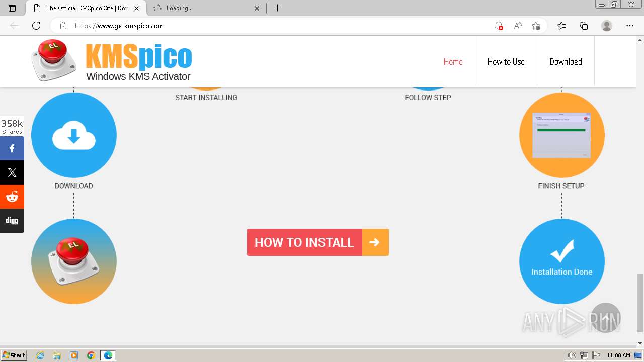Open File Explorer from taskbar
This screenshot has height=362, width=644.
pos(57,355)
